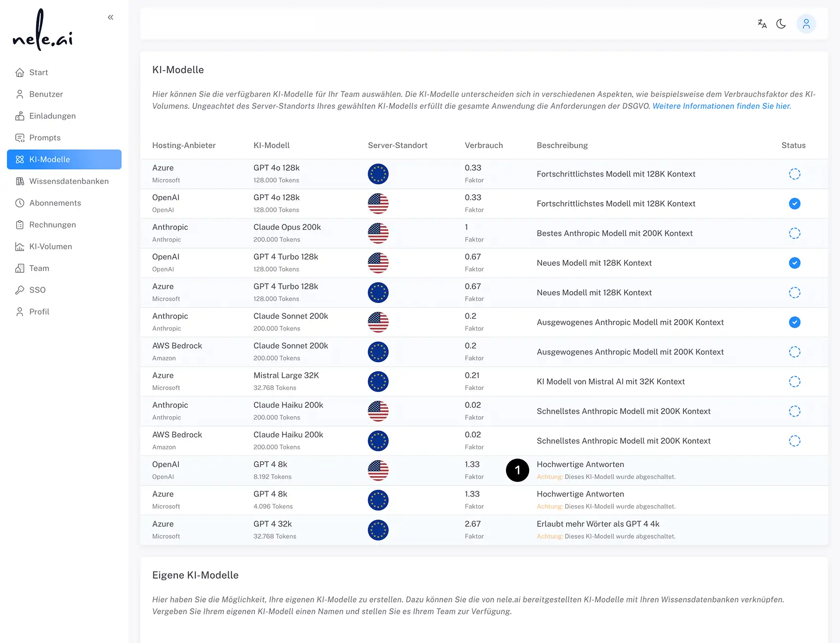Click the Profil person icon
Viewport: 840px width, 643px height.
(20, 312)
